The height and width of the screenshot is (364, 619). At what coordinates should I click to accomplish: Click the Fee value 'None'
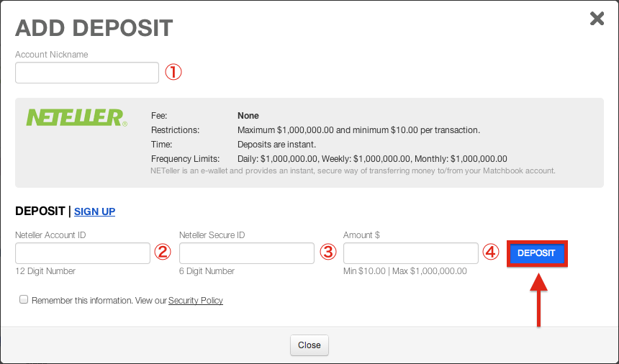pyautogui.click(x=248, y=116)
